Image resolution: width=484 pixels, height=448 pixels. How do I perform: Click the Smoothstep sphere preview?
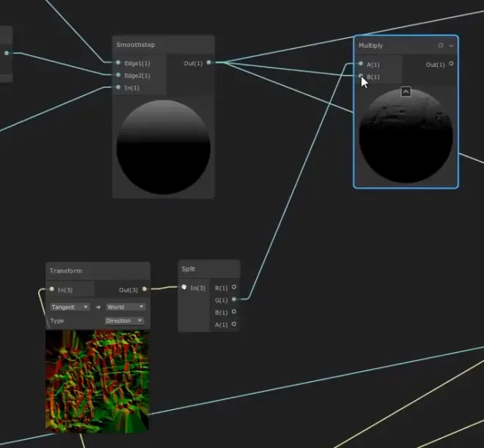coord(164,147)
